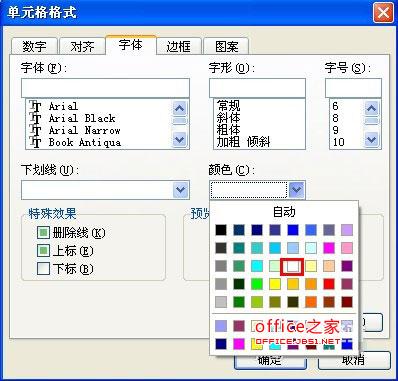The image size is (398, 381).
Task: Collapse the 颜色 dropdown arrow
Action: (296, 190)
